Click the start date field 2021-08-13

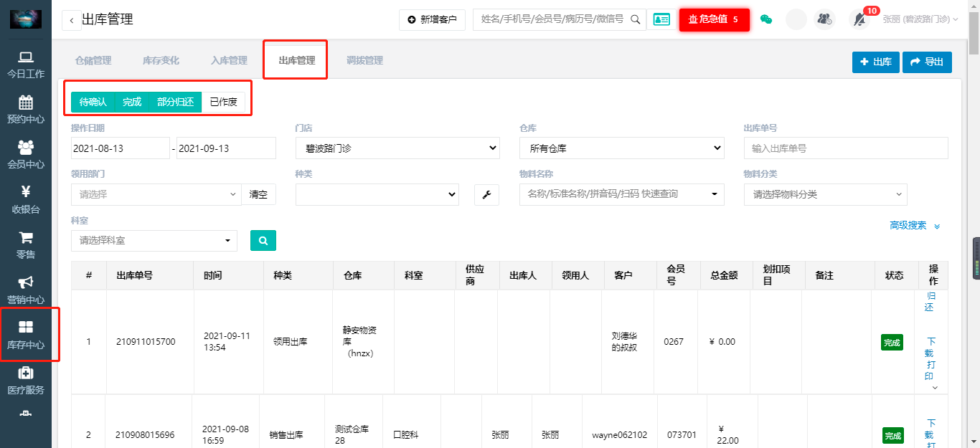tap(121, 148)
